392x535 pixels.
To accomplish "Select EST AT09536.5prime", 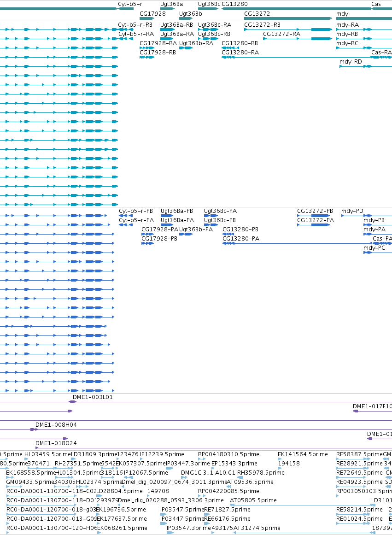I will pyautogui.click(x=251, y=482).
